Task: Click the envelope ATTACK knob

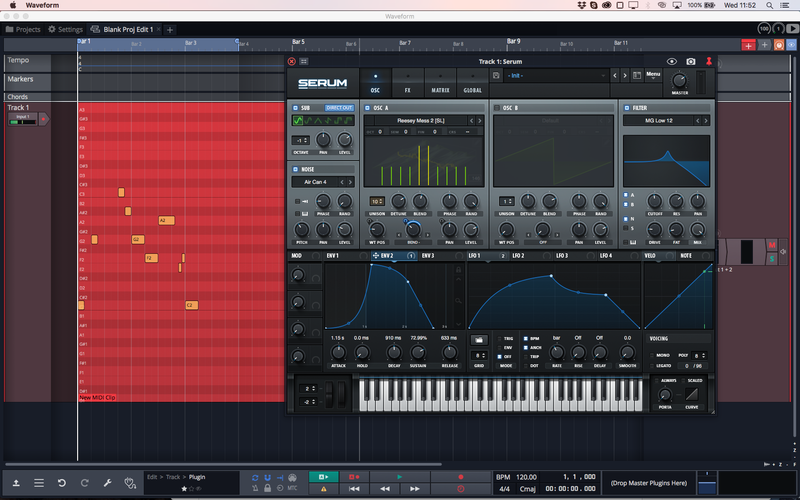Action: pyautogui.click(x=338, y=352)
